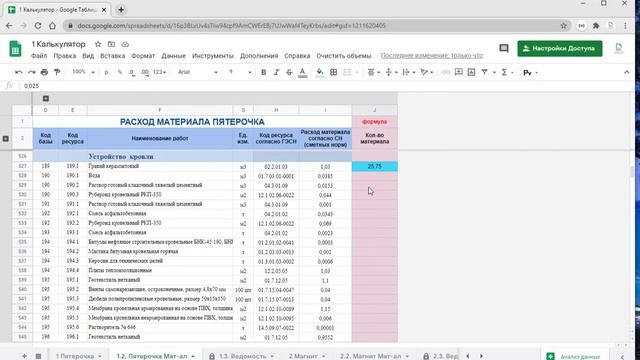640x360 pixels.
Task: Open the text rotation dropdown
Action: click(427, 72)
